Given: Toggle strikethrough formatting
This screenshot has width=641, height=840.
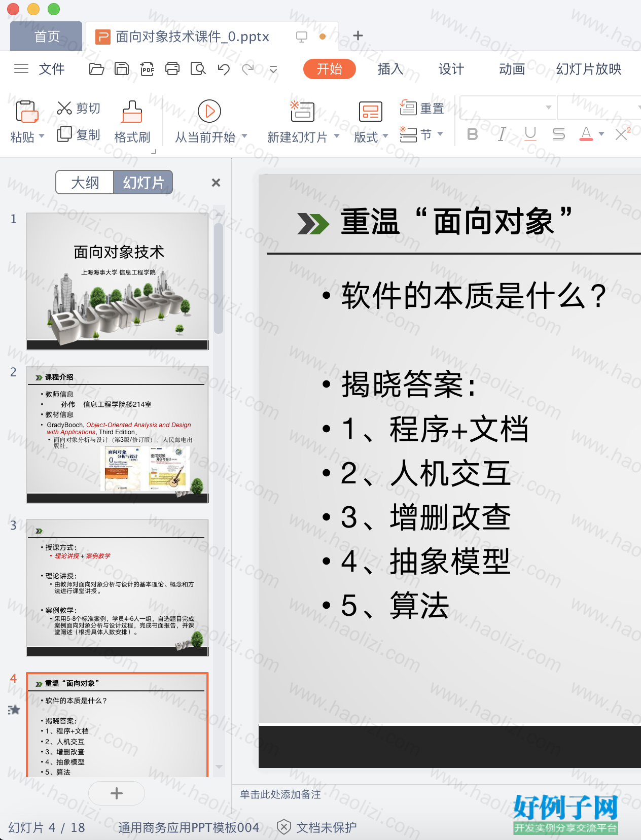Looking at the screenshot, I should click(x=559, y=134).
